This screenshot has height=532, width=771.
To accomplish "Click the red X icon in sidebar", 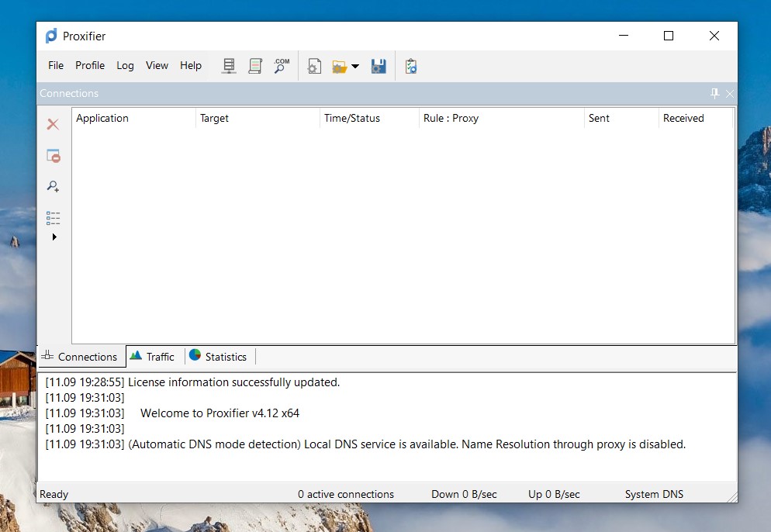I will [53, 124].
